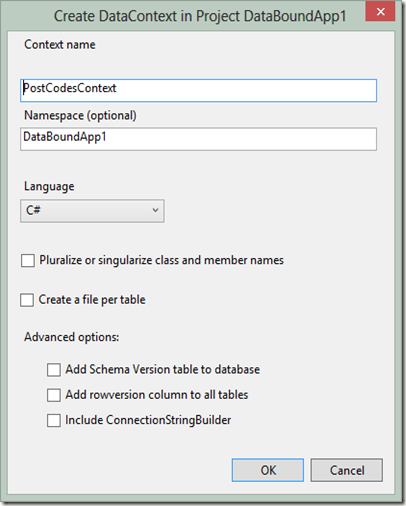Click the Include ConnectionStringBuilder label text
The image size is (406, 506).
point(148,420)
